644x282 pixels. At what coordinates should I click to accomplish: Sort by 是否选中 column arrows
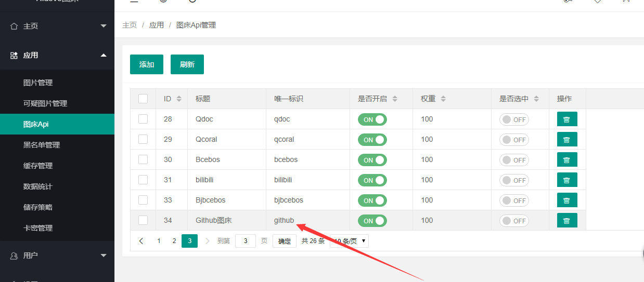[536, 99]
